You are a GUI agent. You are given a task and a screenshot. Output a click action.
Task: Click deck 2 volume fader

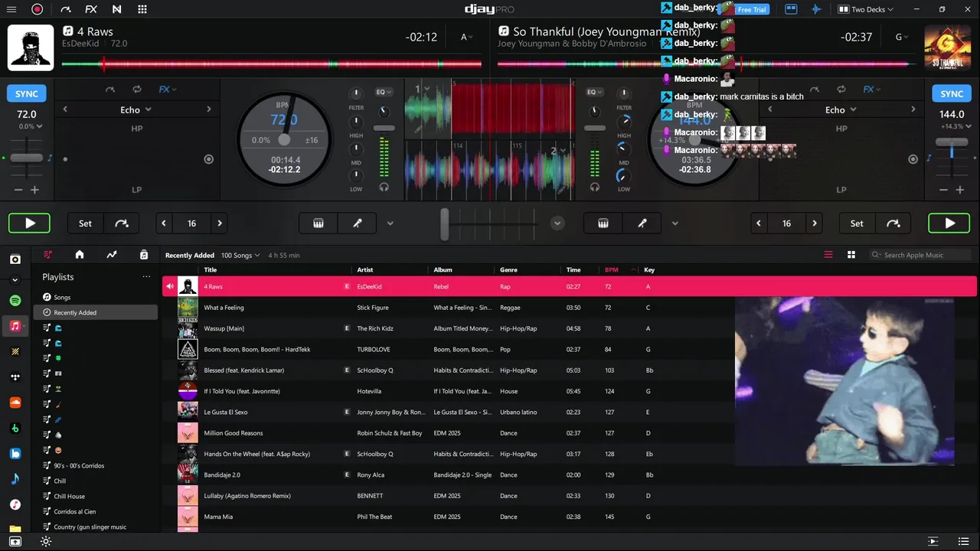pyautogui.click(x=595, y=128)
